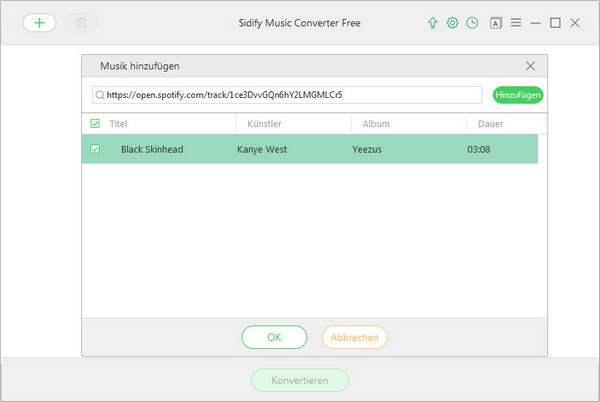Image resolution: width=600 pixels, height=402 pixels.
Task: Click the Hinzufügen button
Action: (x=518, y=95)
